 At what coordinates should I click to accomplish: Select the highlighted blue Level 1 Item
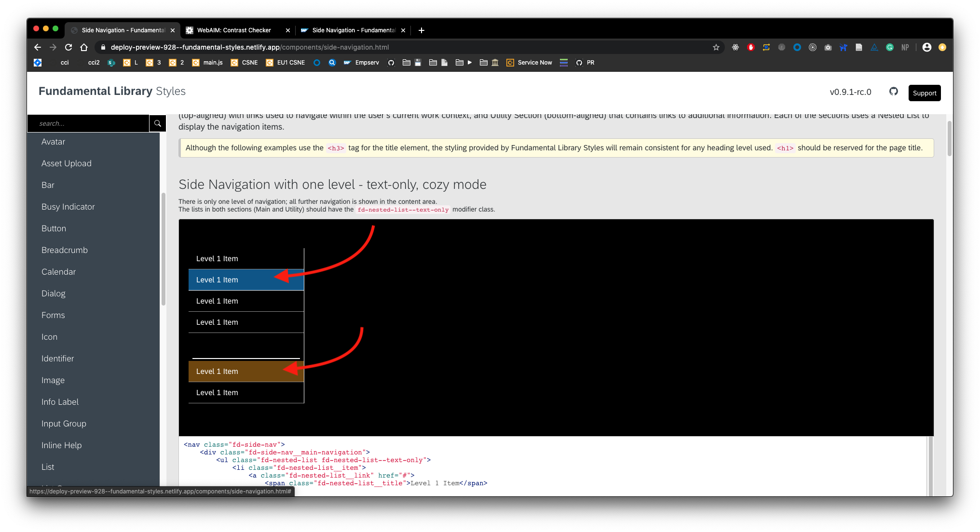pyautogui.click(x=217, y=279)
